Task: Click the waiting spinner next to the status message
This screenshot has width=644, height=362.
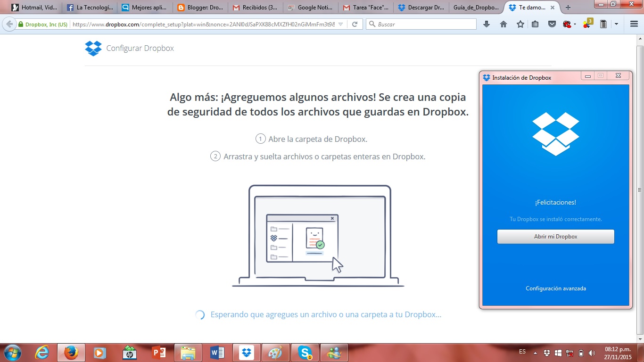Action: 199,314
